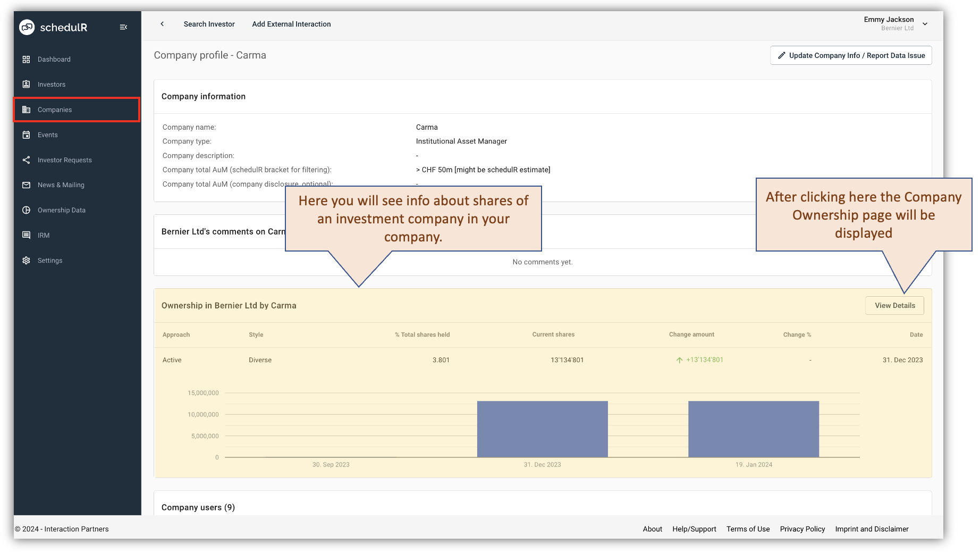The height and width of the screenshot is (552, 980).
Task: Open News & Mailing envelope icon
Action: pos(27,185)
